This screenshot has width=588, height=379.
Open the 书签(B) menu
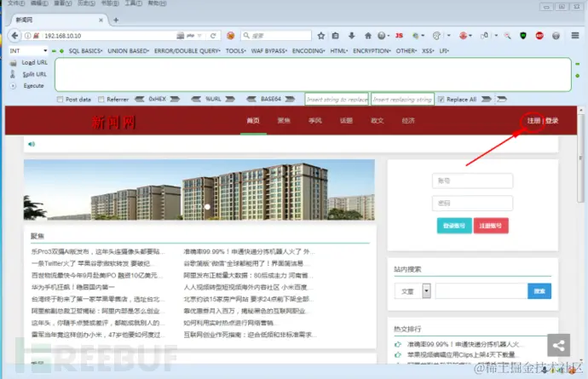(x=110, y=3)
